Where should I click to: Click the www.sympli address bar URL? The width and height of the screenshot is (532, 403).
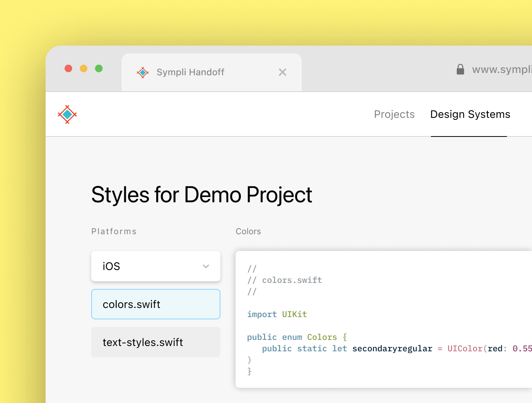502,70
